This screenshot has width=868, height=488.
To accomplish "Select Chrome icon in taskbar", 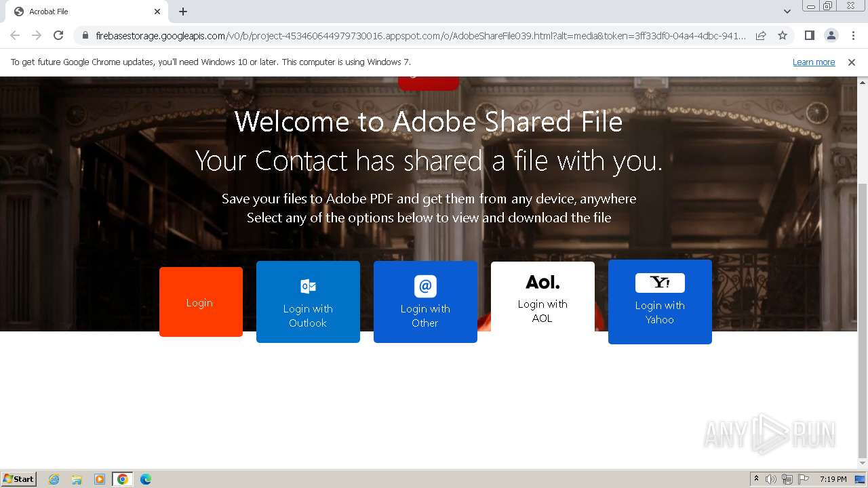I will (122, 479).
